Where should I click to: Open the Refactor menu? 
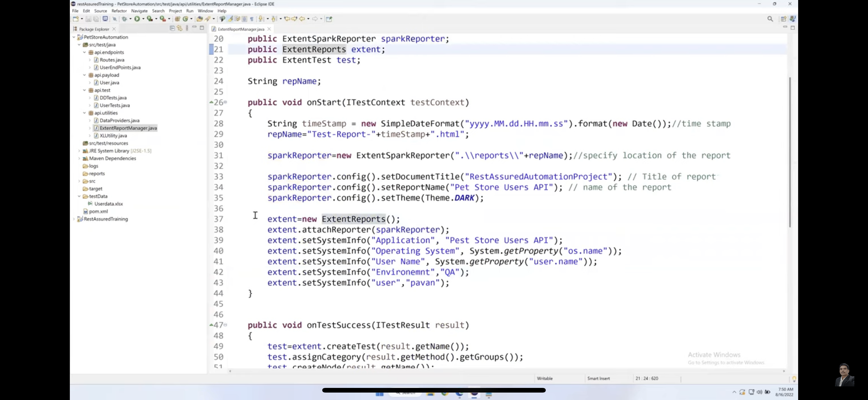[119, 11]
